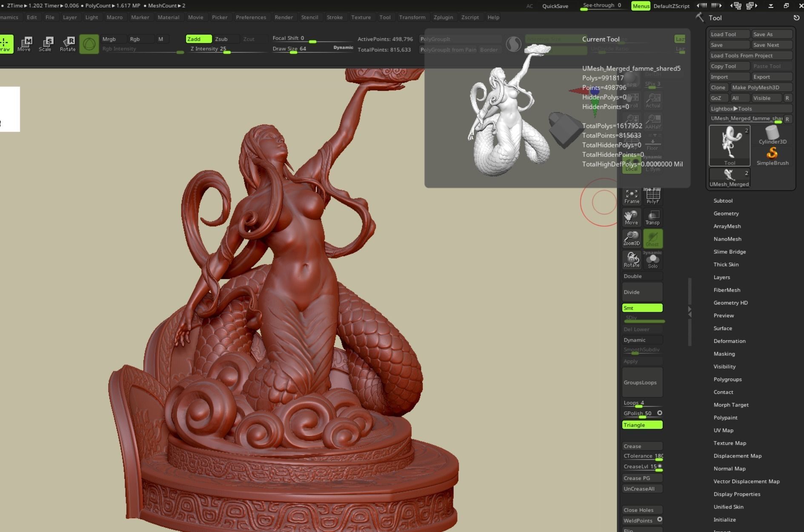Toggle the Solo mode icon
Screen dimensions: 804x532
652,260
